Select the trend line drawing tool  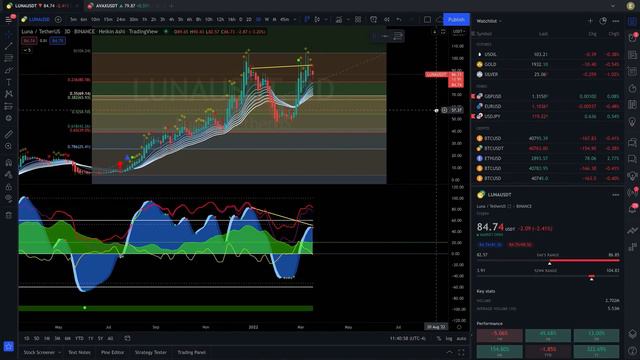tap(9, 46)
